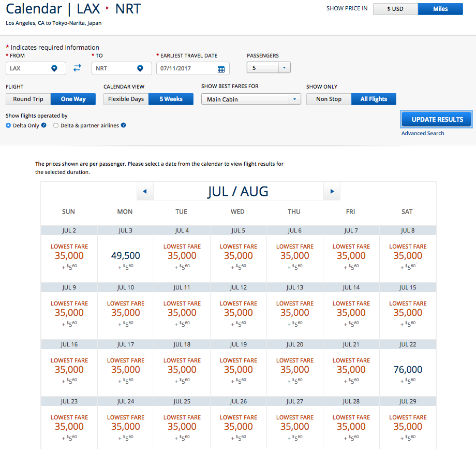Viewport: 476px width, 449px height.
Task: Filter to Non Stop flights only
Action: (x=329, y=99)
